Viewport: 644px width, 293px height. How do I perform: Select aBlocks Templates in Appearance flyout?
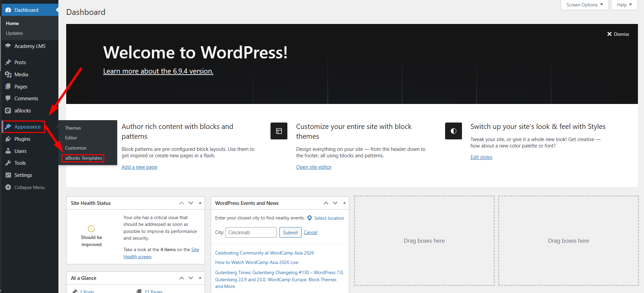tap(83, 158)
